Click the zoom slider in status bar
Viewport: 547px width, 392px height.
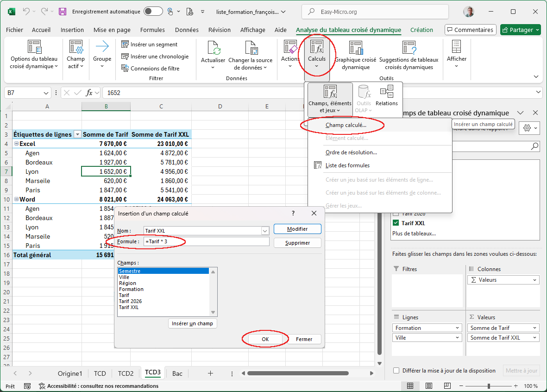coord(489,386)
